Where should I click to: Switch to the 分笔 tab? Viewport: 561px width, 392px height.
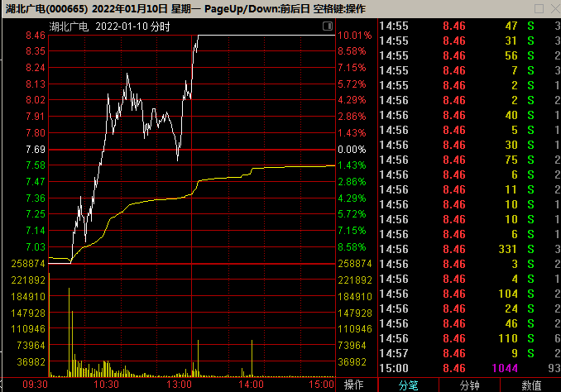point(408,385)
